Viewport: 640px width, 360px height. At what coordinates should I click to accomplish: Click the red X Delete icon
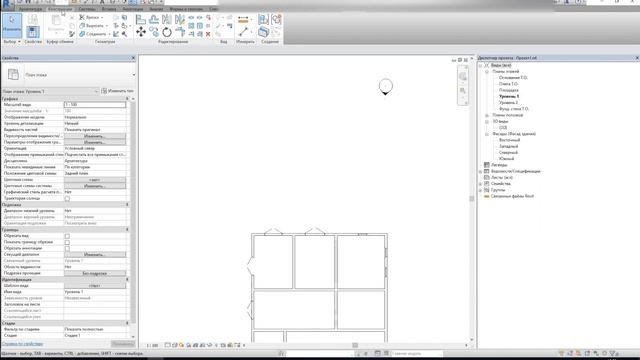click(208, 34)
